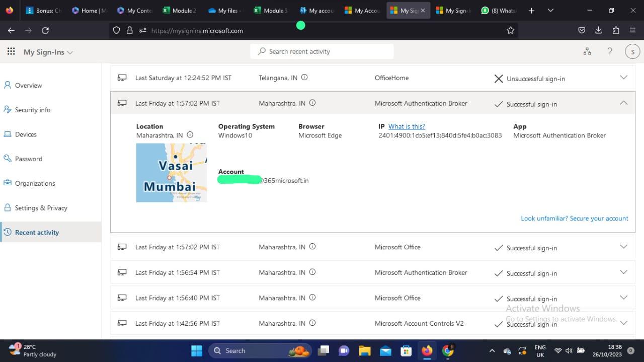
Task: Open the account avatar with letter S
Action: [632, 51]
